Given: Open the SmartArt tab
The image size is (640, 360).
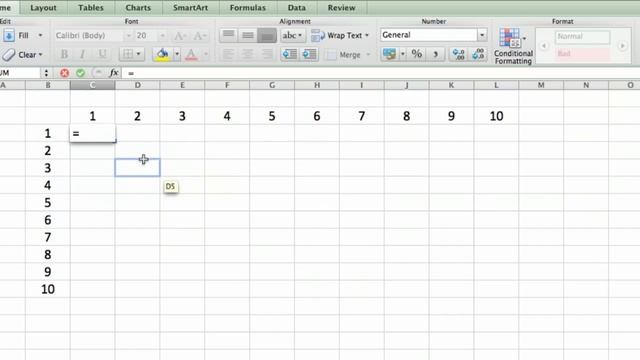Looking at the screenshot, I should click(x=190, y=8).
